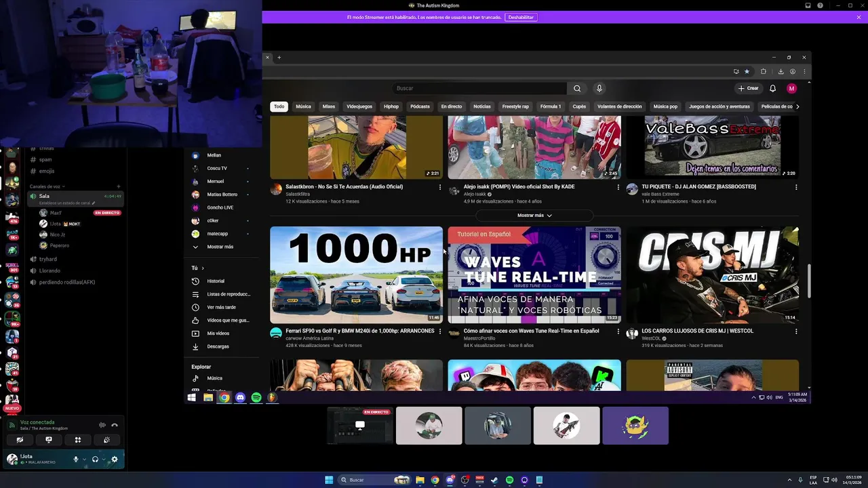Create channel in Canales de voz

[x=119, y=186]
